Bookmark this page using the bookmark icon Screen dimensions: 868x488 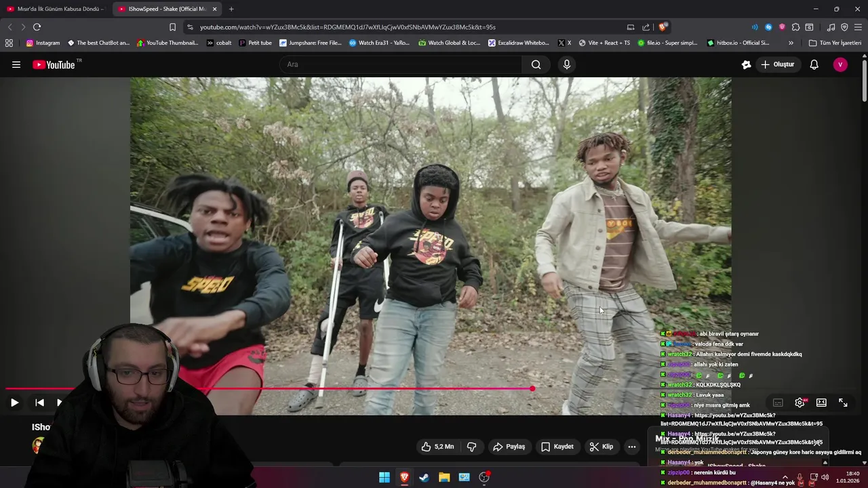pos(172,27)
